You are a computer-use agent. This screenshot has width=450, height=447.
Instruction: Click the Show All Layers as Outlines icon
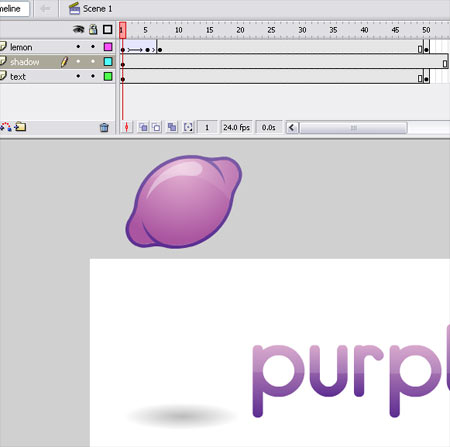pos(108,30)
